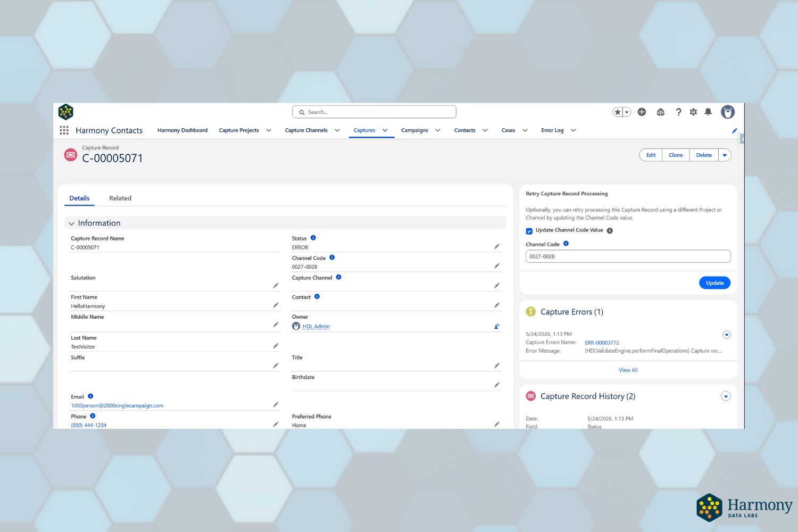Open more record actions beside Delete
The width and height of the screenshot is (798, 532).
(725, 155)
